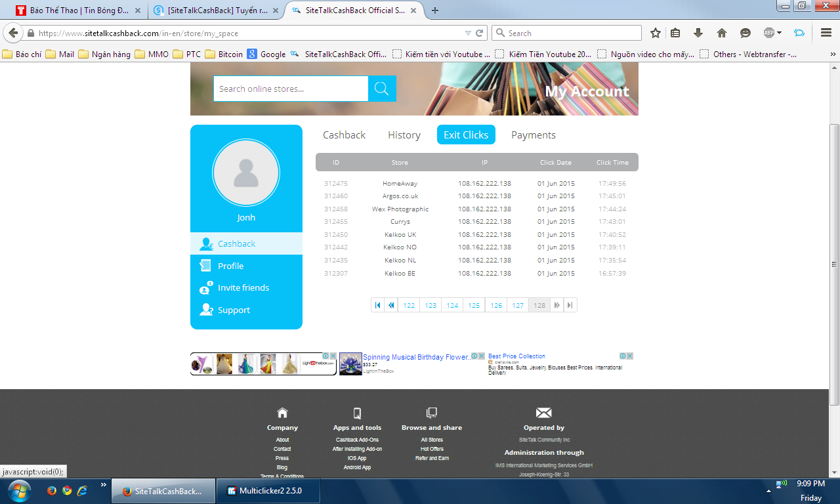Open the Cashback Add-Ons footer link
Screen dimensions: 840x504
pyautogui.click(x=357, y=440)
